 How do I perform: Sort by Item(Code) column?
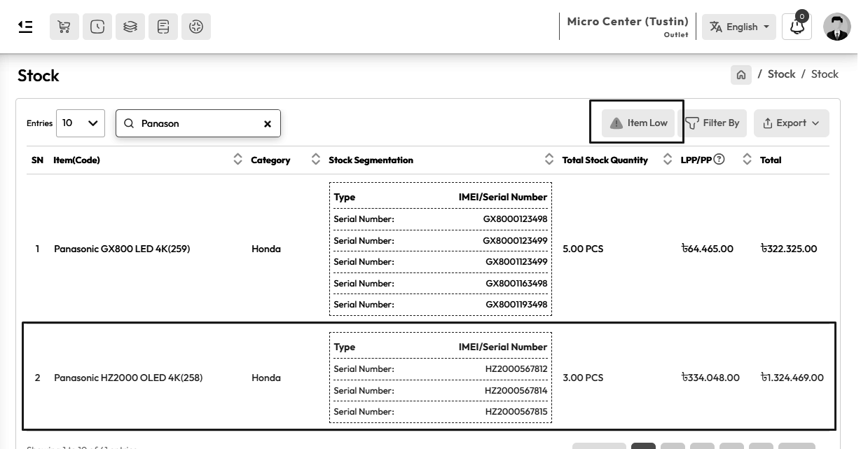tap(237, 160)
